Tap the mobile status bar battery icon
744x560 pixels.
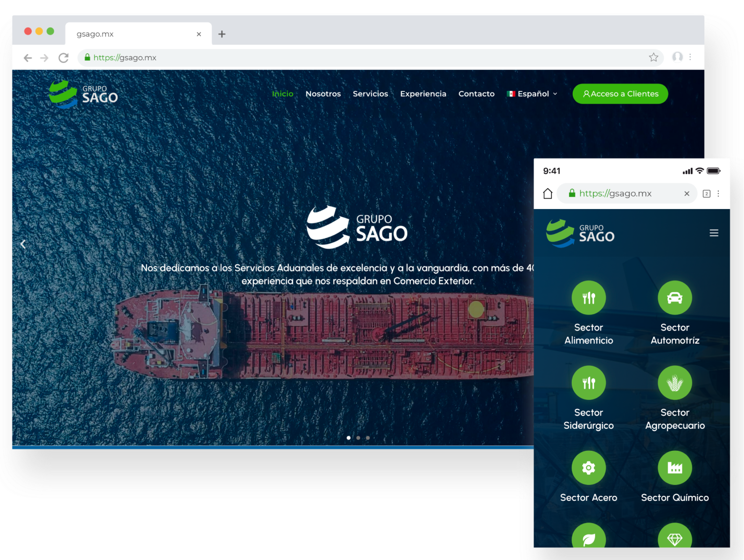714,171
